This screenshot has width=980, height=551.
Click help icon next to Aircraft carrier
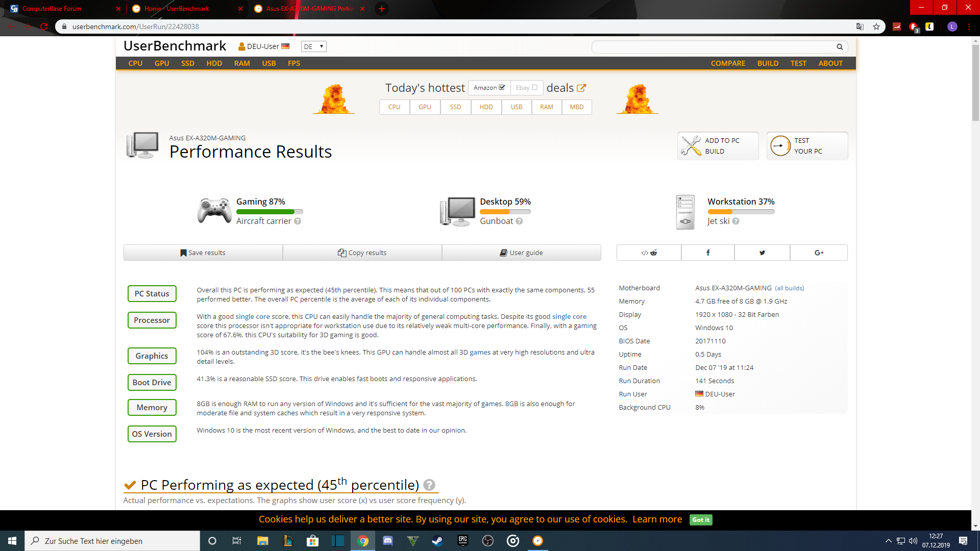298,221
